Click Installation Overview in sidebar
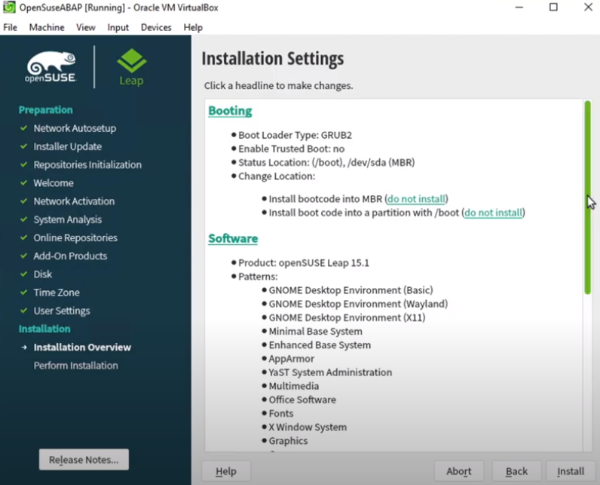The image size is (600, 485). (82, 348)
